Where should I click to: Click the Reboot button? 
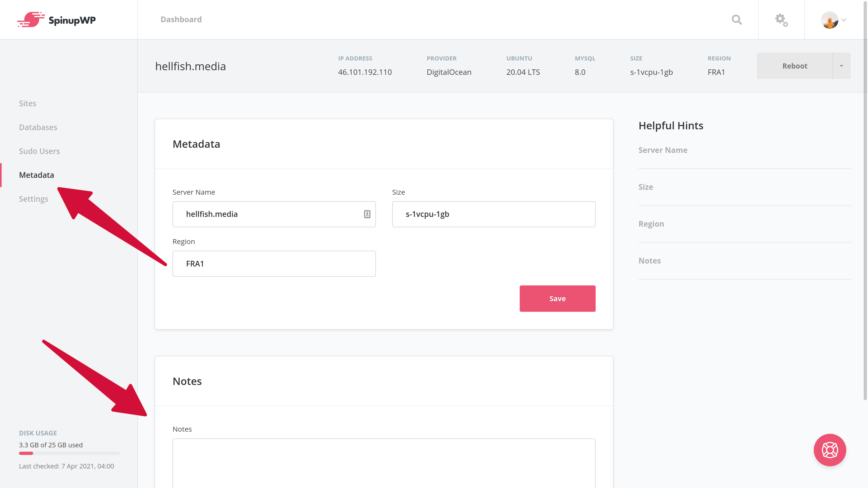[794, 66]
